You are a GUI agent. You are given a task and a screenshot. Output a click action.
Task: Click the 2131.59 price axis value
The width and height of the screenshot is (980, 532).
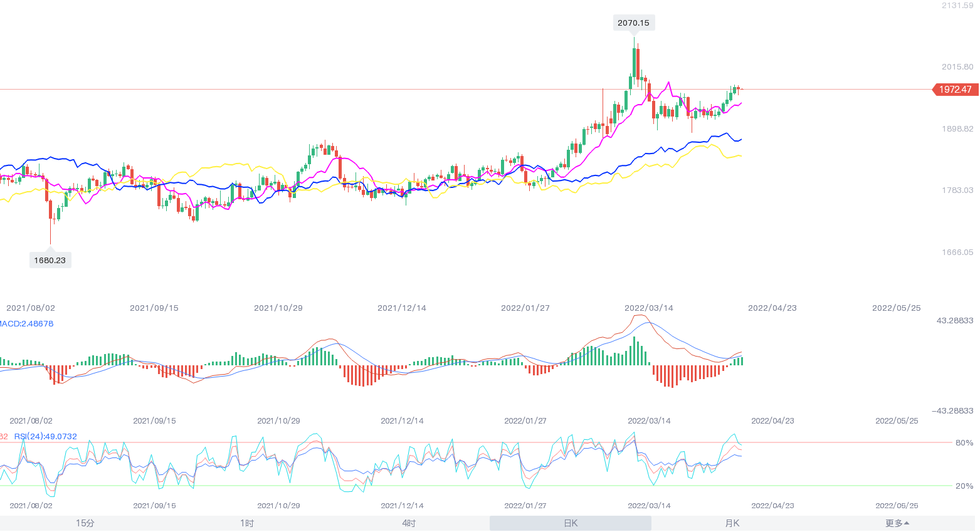(957, 5)
